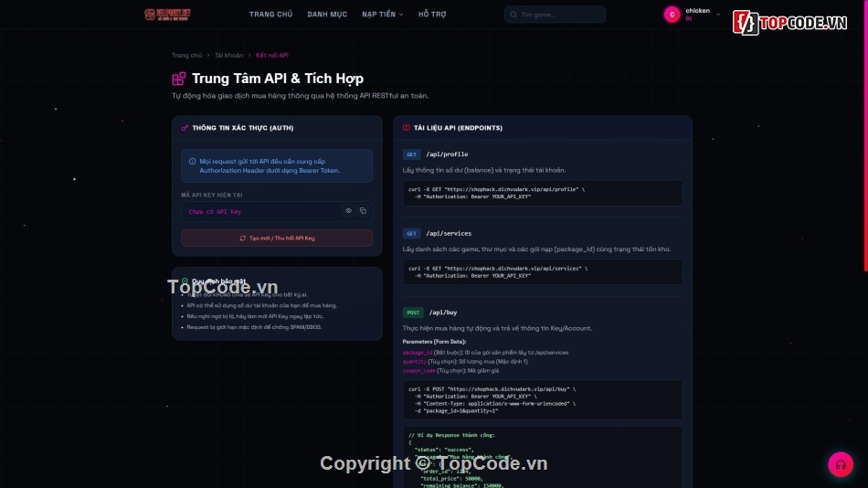Open the HỖ TRỢ menu item
Image resolution: width=868 pixels, height=488 pixels.
click(432, 15)
